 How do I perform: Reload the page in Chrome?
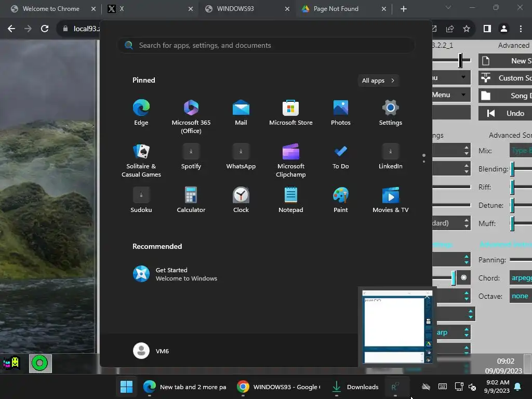[45, 29]
